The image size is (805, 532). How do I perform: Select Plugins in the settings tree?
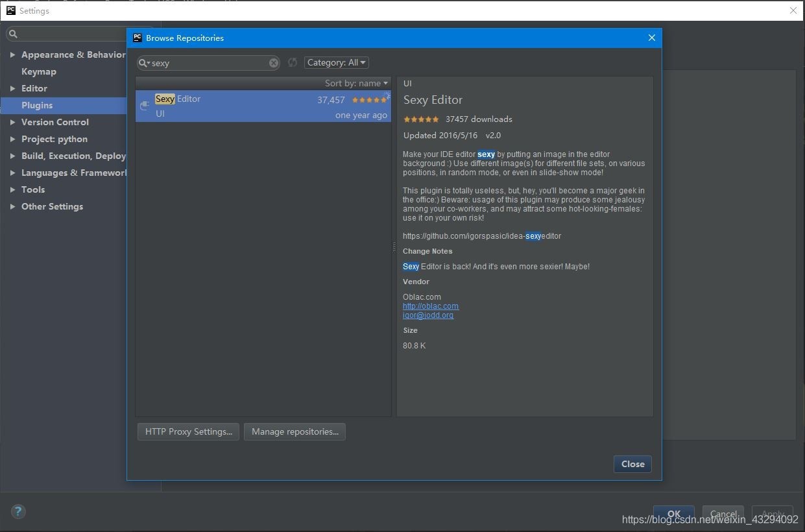click(x=64, y=105)
